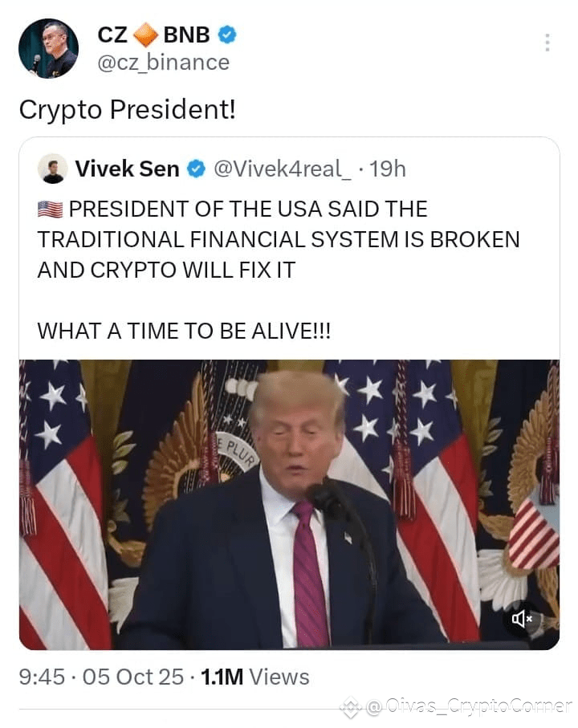Click the US flag emoji in quoted tweet
The image size is (578, 728).
(x=50, y=209)
